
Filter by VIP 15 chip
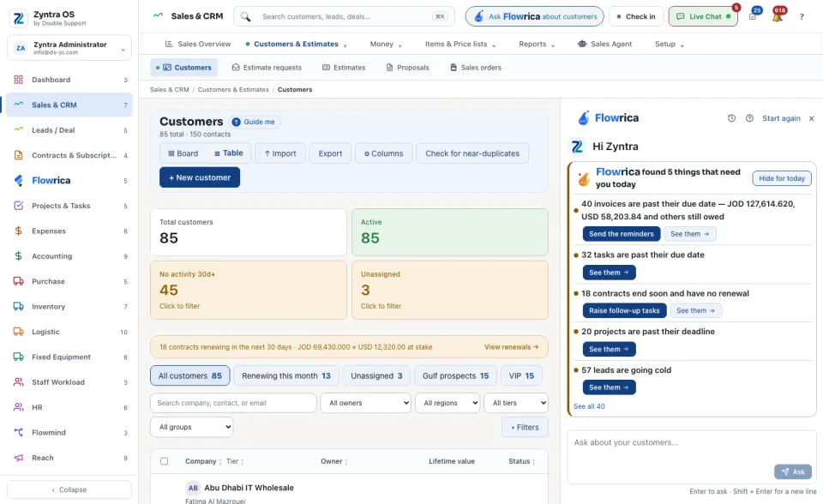point(521,376)
